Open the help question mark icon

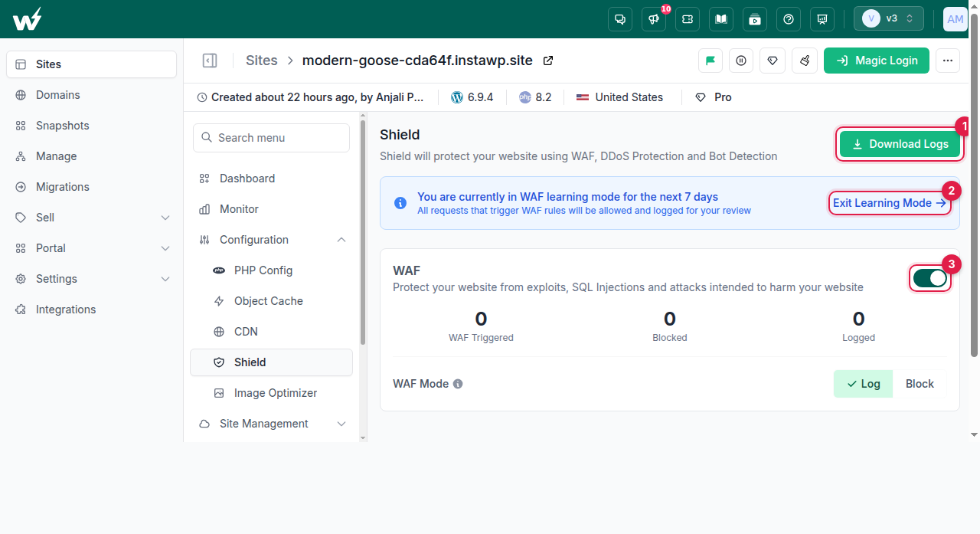pos(789,19)
